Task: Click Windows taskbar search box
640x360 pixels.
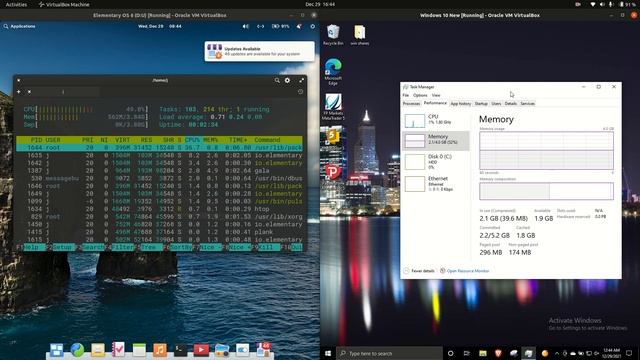Action: 389,353
